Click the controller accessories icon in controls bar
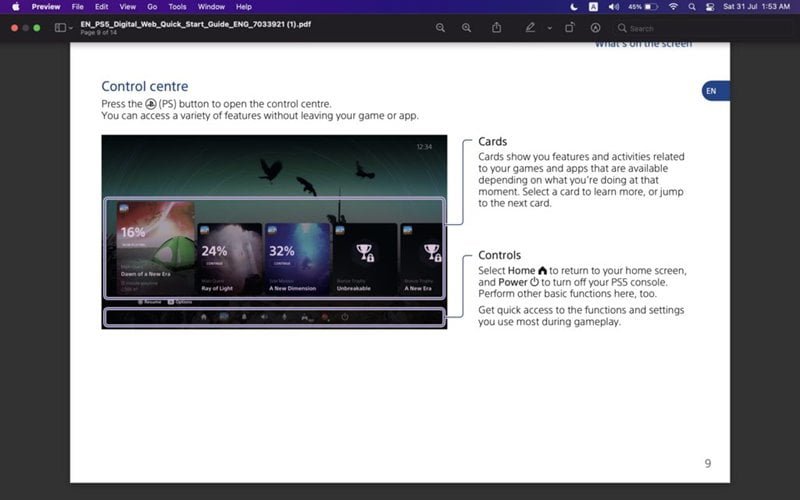Image resolution: width=800 pixels, height=500 pixels. click(305, 317)
